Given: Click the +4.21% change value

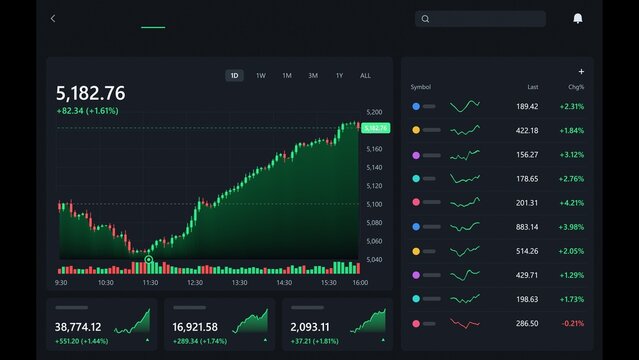Looking at the screenshot, I should point(572,203).
